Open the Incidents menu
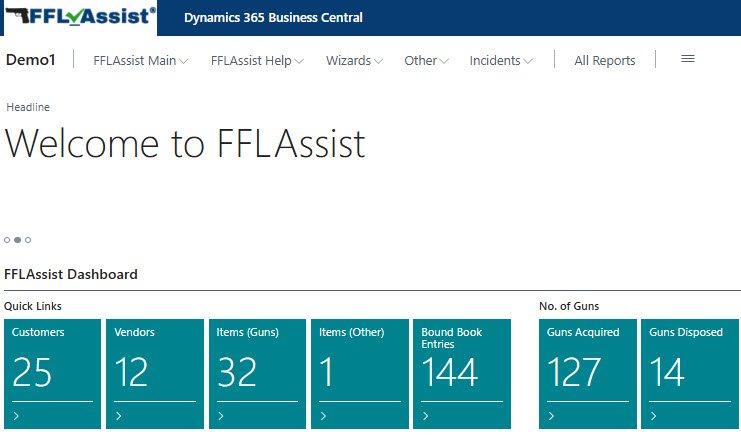 pyautogui.click(x=500, y=61)
